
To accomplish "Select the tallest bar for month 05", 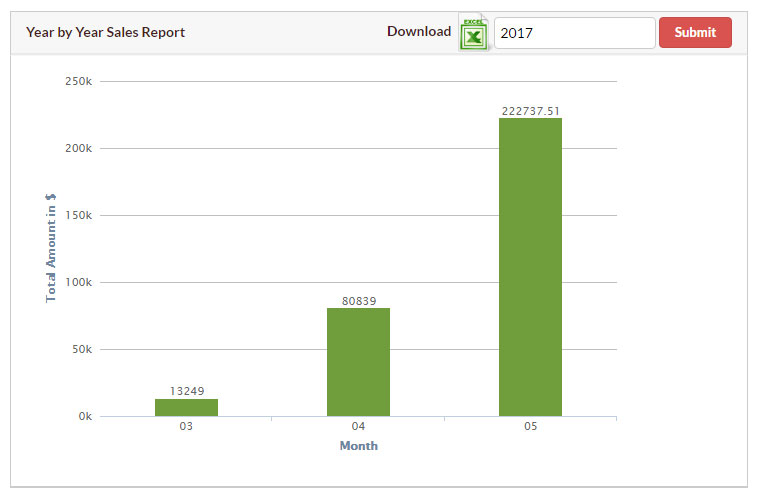I will click(530, 267).
